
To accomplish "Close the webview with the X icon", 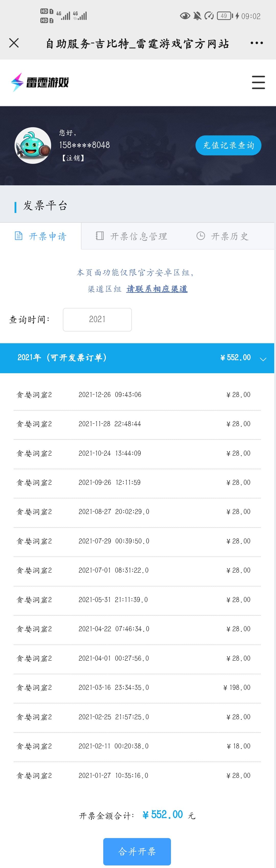I will pos(14,43).
